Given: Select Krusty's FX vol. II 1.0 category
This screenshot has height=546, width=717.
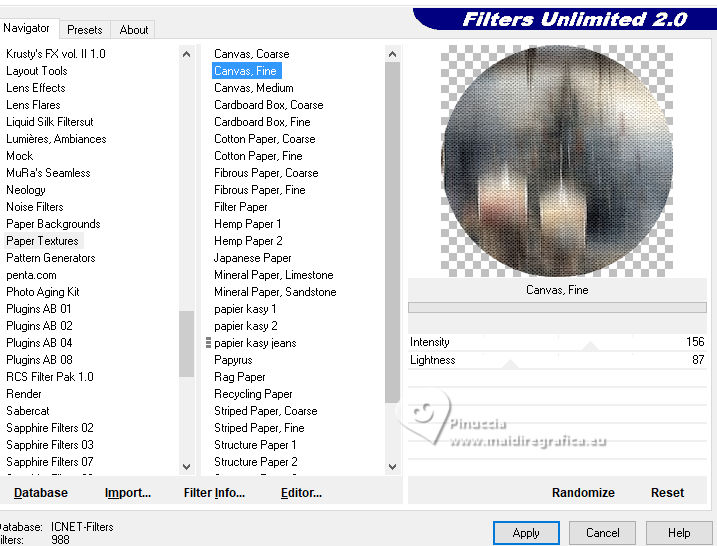Looking at the screenshot, I should tap(56, 54).
